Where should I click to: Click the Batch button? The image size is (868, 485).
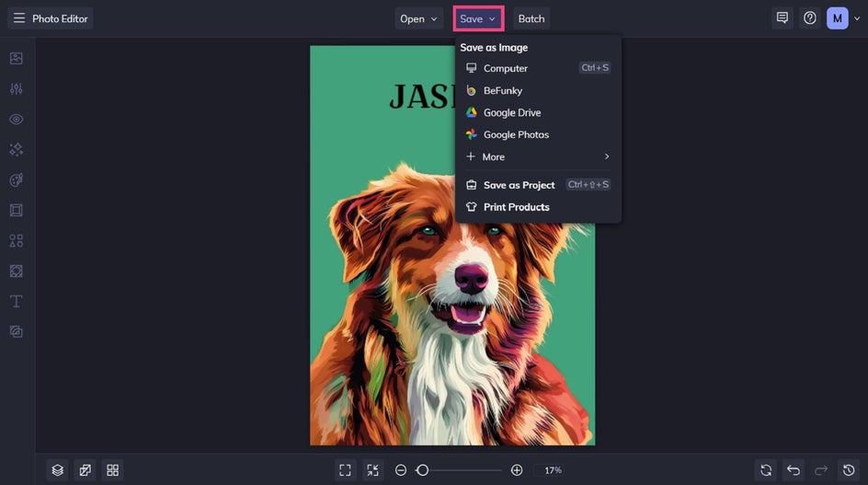click(x=531, y=18)
